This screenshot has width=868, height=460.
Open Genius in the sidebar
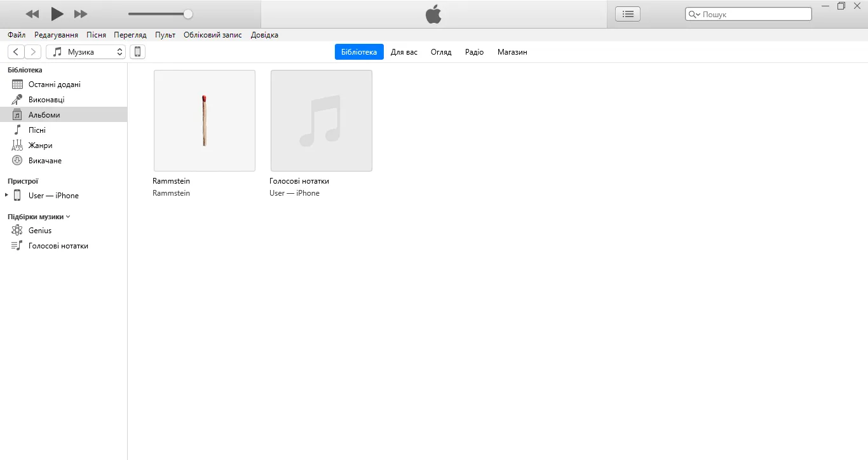(x=39, y=231)
